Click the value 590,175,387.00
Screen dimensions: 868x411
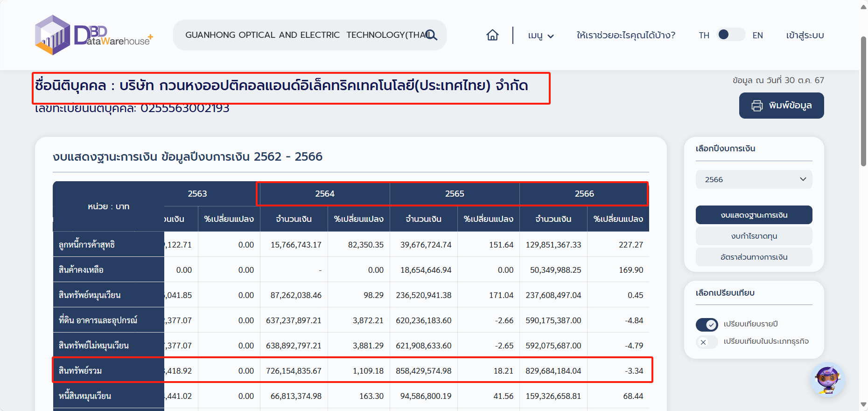(x=553, y=320)
